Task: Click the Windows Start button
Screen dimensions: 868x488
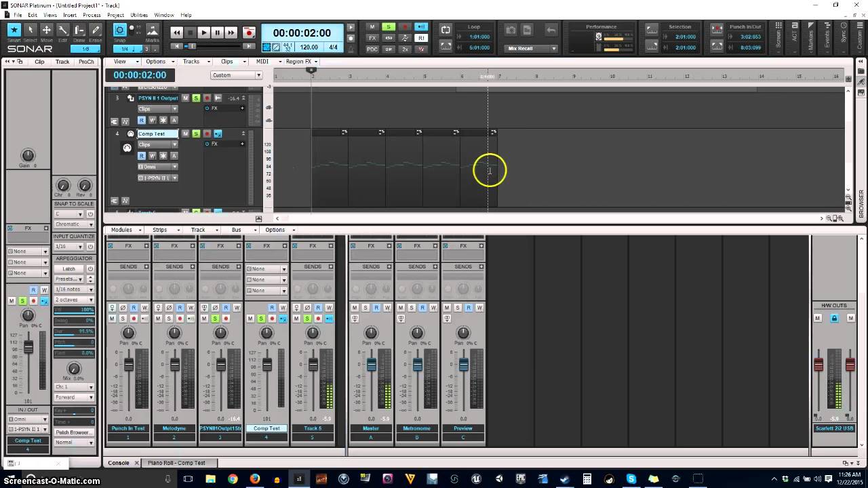Action: click(x=12, y=479)
